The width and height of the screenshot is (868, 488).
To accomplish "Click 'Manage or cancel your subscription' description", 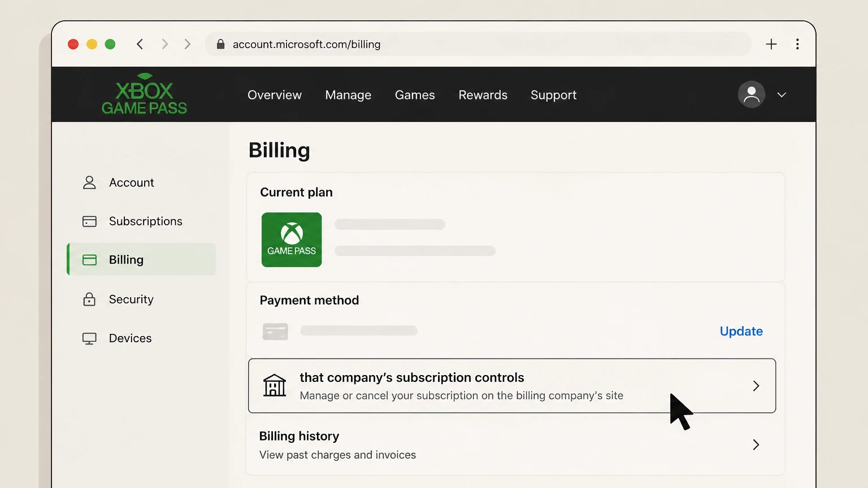I will [461, 396].
